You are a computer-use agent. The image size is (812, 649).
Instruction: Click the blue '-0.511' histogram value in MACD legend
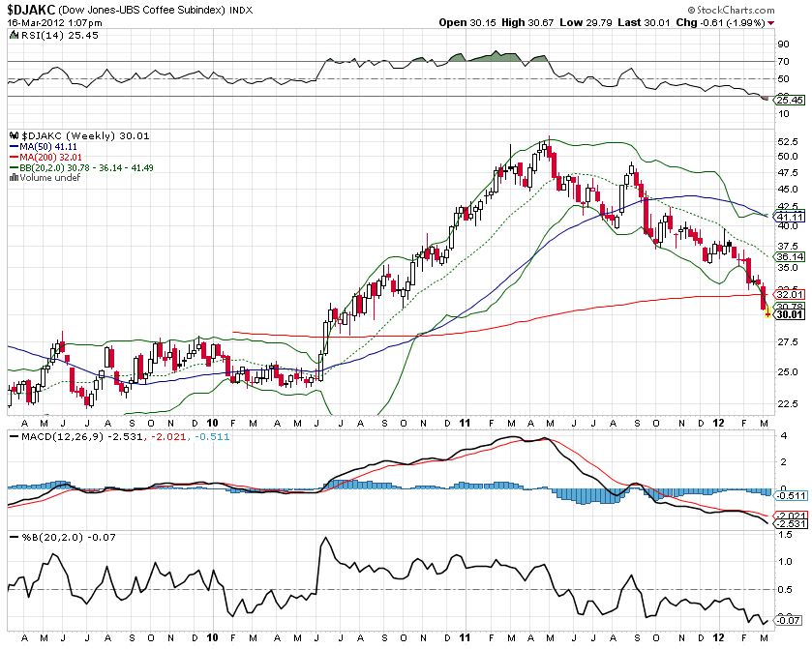click(x=212, y=437)
